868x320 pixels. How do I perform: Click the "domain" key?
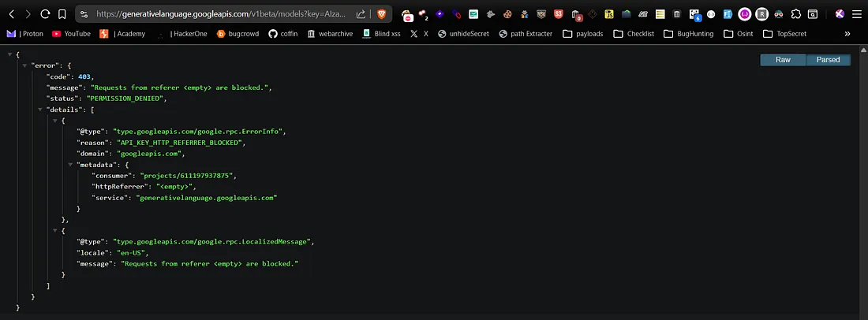tap(92, 154)
